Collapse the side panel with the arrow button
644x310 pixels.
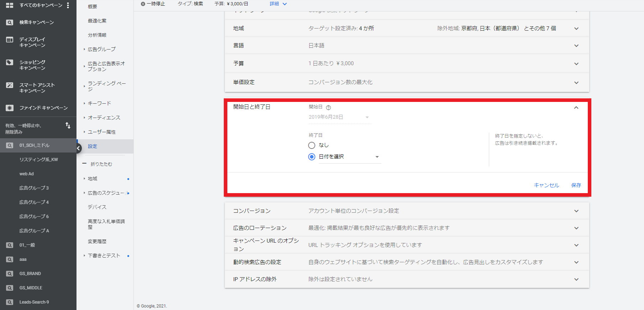[x=78, y=148]
